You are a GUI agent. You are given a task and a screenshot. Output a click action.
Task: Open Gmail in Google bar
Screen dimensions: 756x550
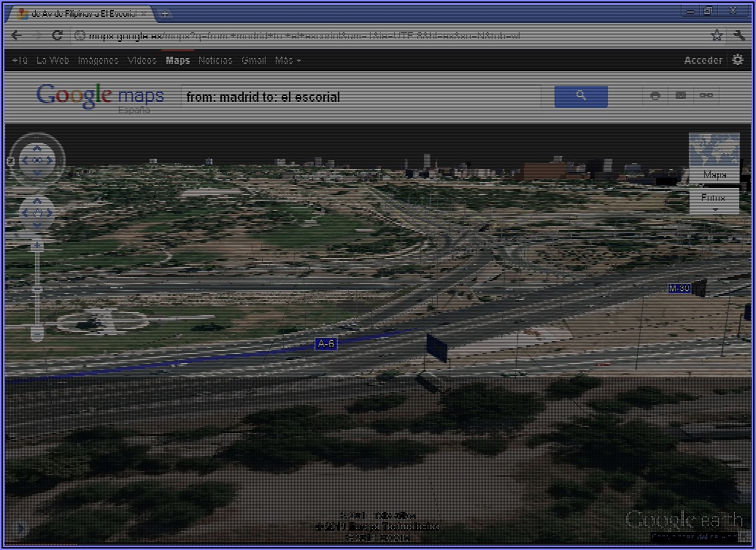254,61
